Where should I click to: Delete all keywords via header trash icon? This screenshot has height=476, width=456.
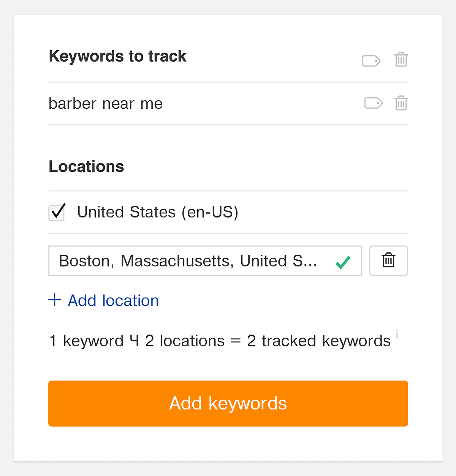[401, 60]
